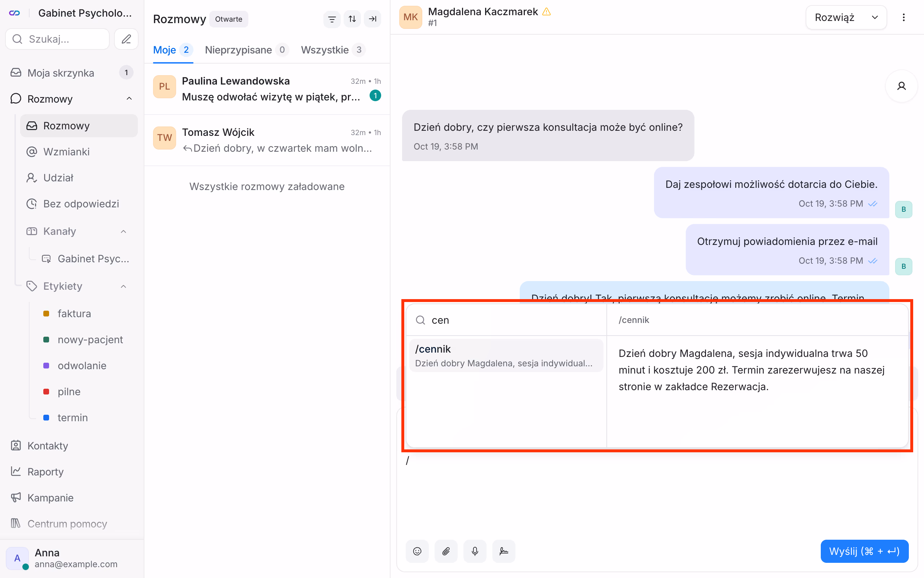Open the emoji picker
Viewport: 924px width, 578px height.
pos(417,551)
